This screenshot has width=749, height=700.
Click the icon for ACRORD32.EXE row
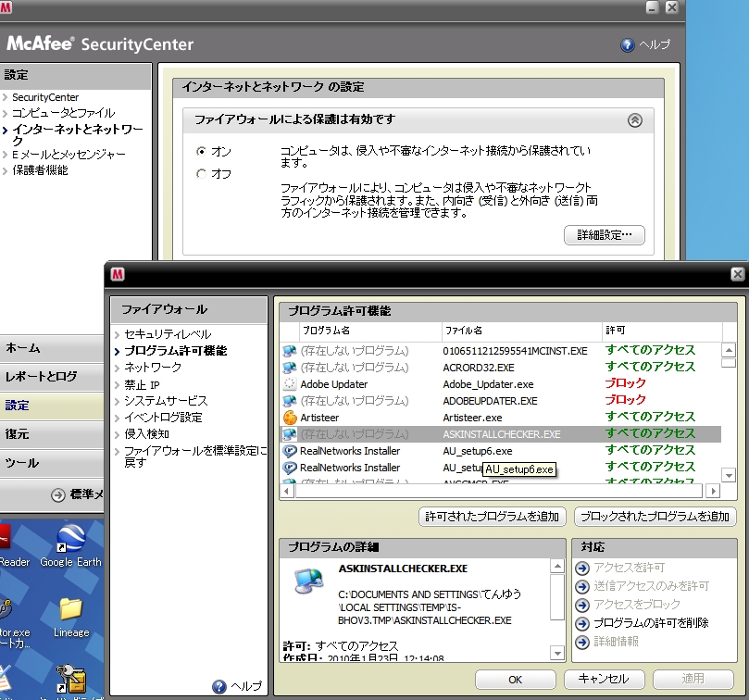pyautogui.click(x=290, y=368)
